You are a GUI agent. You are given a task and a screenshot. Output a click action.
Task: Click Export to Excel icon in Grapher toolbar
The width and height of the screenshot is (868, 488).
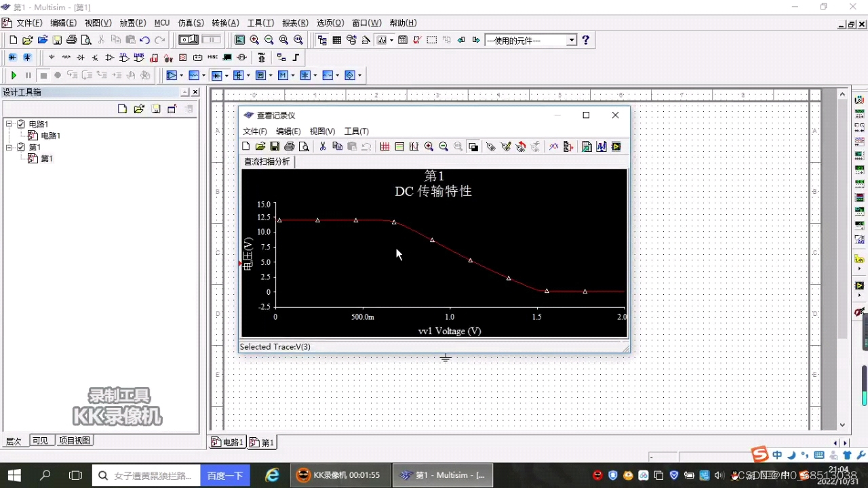586,146
